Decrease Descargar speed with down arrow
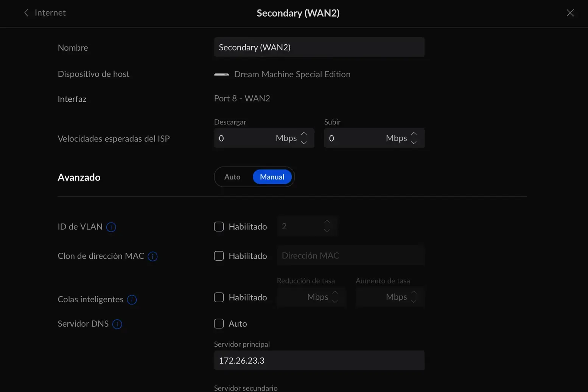Viewport: 588px width, 392px height. point(304,143)
